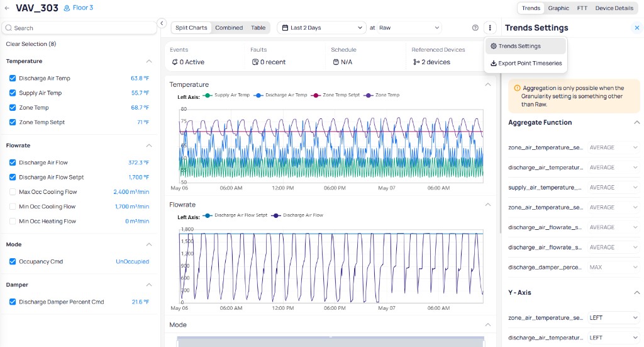The height and width of the screenshot is (347, 644).
Task: Open the three-dot more options menu
Action: coord(490,28)
